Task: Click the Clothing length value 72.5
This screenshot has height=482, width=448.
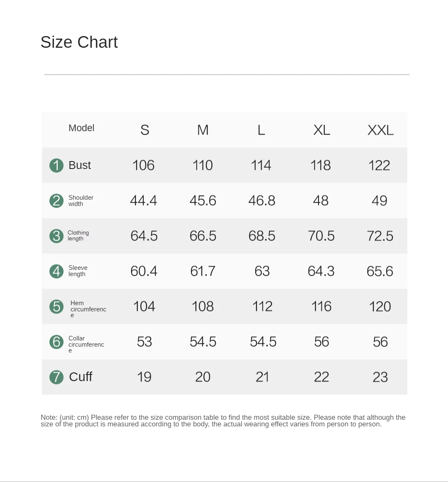Action: 380,236
